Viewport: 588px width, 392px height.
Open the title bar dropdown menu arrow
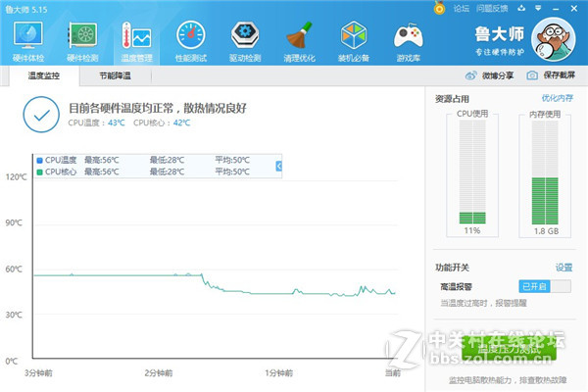[538, 8]
